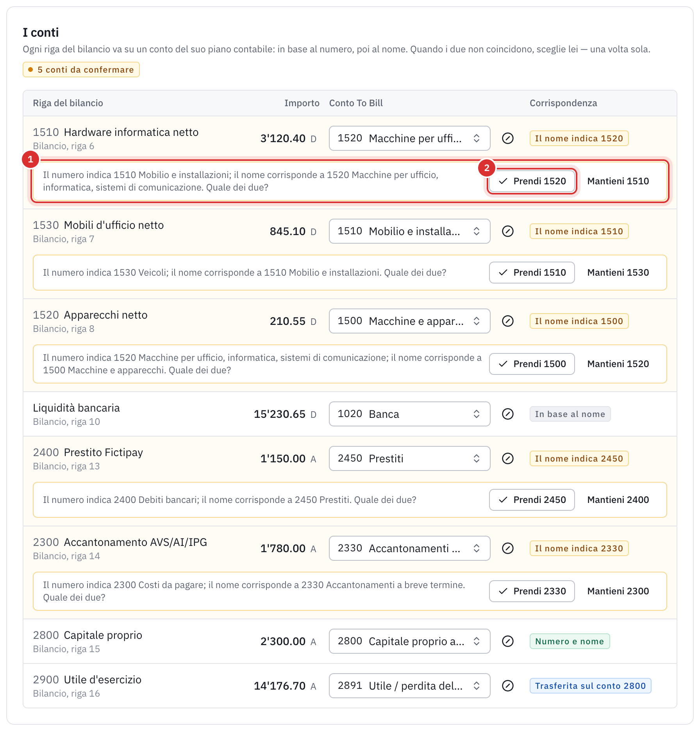Screen dimensions: 700x731
Task: Open the 1510 Mobilio e installa... account dropdown
Action: point(409,231)
